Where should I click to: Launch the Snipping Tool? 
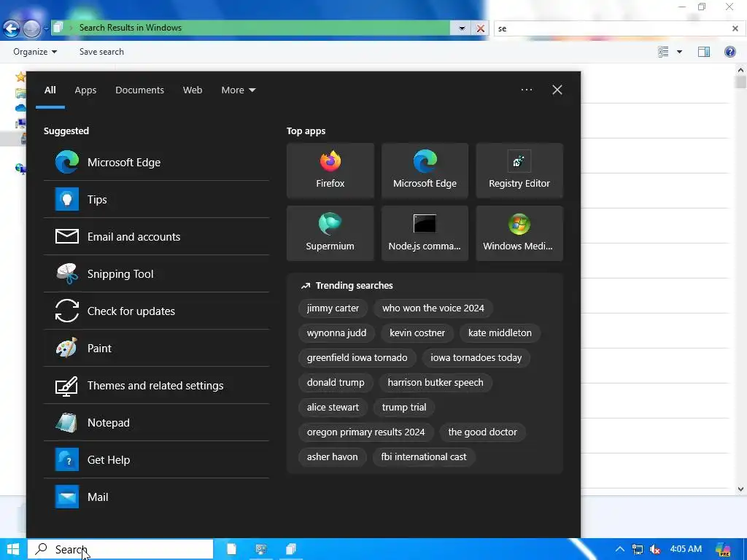coord(156,274)
